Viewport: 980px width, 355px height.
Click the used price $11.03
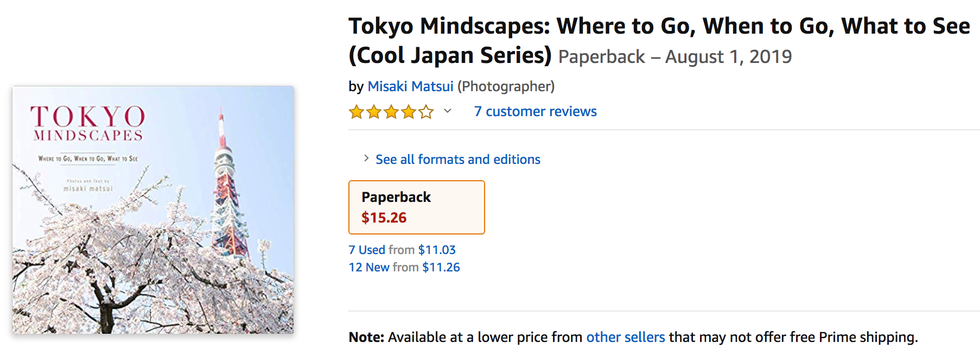point(437,250)
